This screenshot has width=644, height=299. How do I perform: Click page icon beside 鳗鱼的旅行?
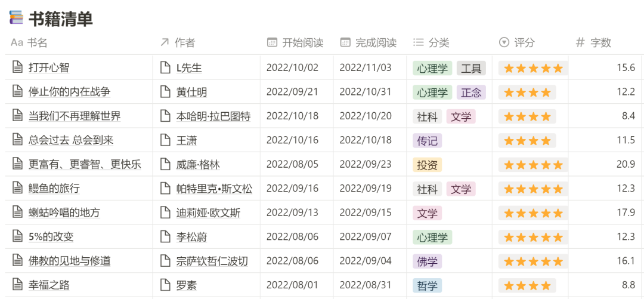17,189
